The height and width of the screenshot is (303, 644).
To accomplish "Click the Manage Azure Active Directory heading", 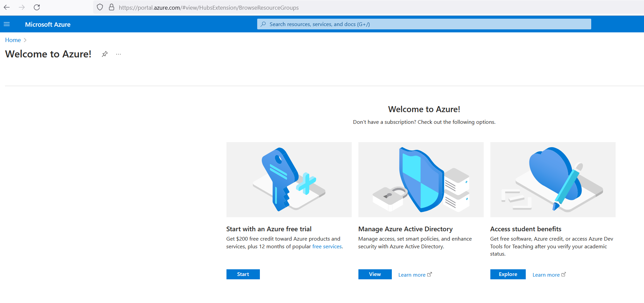I will click(406, 229).
